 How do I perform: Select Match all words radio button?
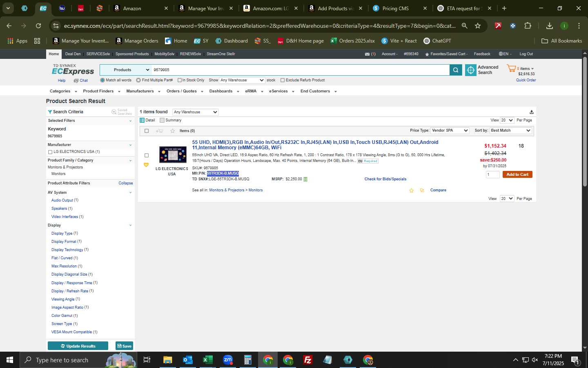click(102, 80)
